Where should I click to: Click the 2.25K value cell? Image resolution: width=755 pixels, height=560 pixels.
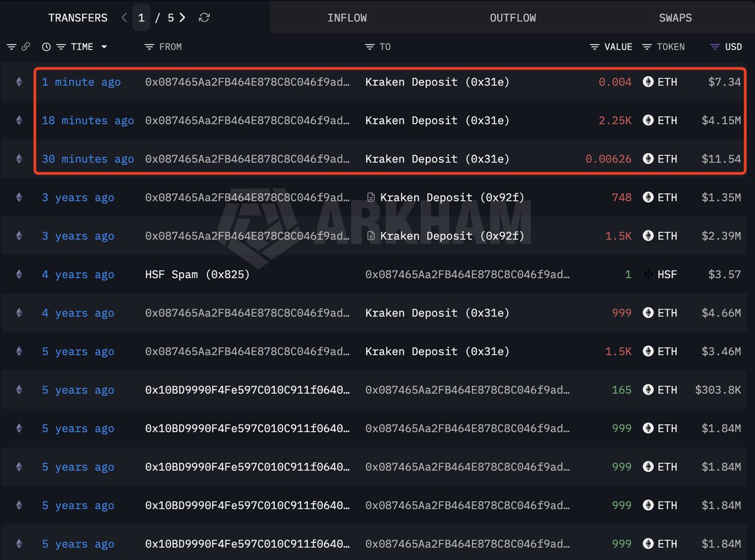pyautogui.click(x=615, y=120)
